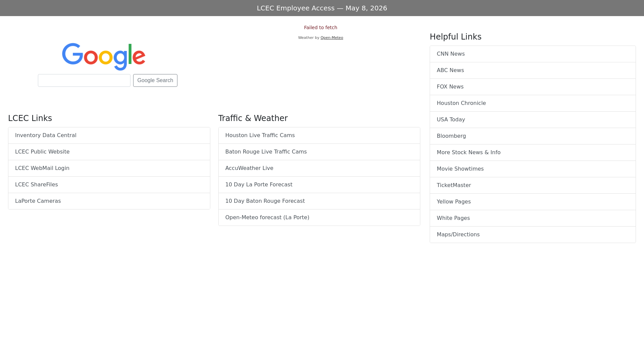The width and height of the screenshot is (644, 362).
Task: Open Movie Showtimes link
Action: 533,169
